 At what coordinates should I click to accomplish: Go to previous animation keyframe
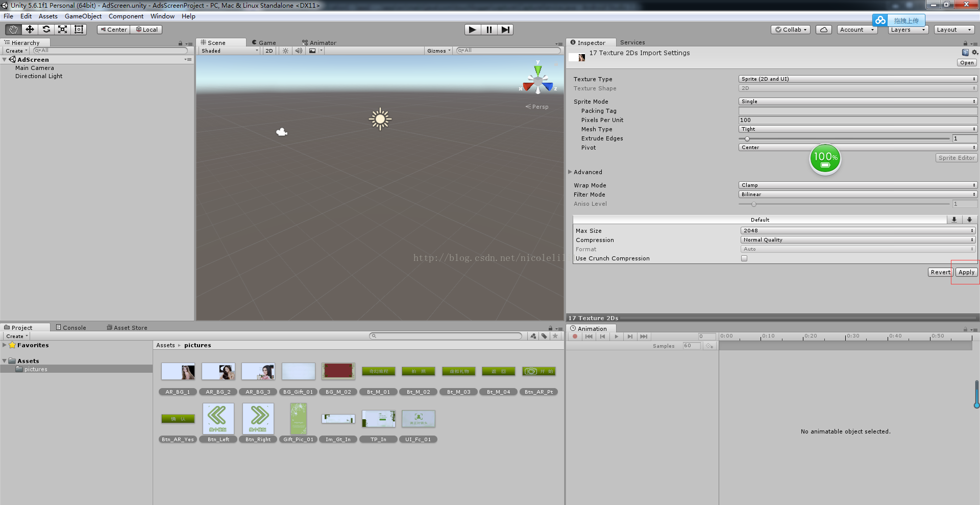pyautogui.click(x=603, y=336)
